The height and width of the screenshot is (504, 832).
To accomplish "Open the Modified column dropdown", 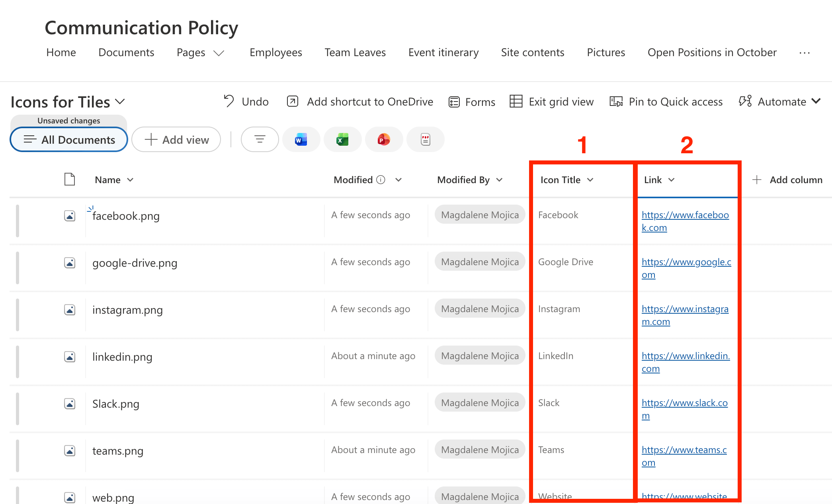I will [x=398, y=180].
